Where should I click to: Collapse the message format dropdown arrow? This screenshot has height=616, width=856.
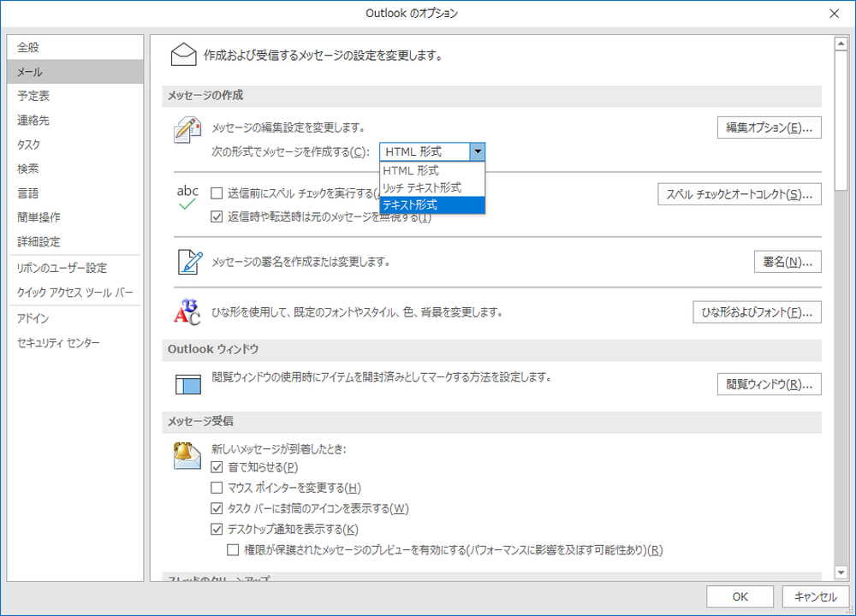[478, 151]
